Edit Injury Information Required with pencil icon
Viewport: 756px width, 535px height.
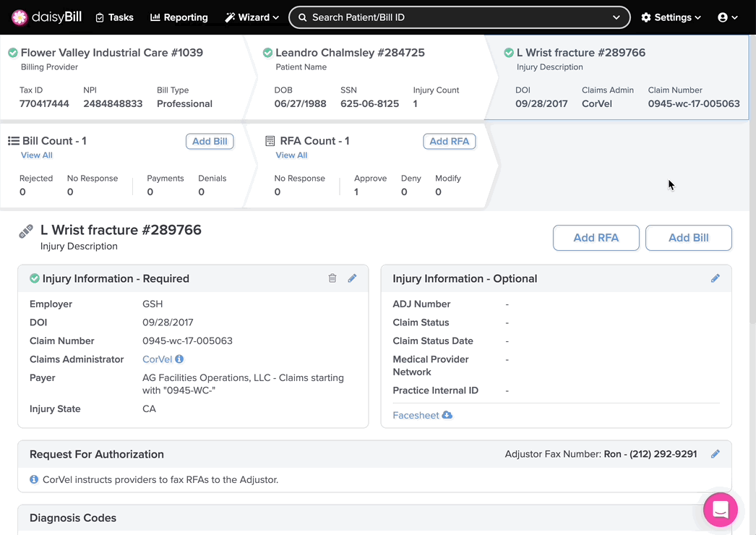click(x=352, y=278)
